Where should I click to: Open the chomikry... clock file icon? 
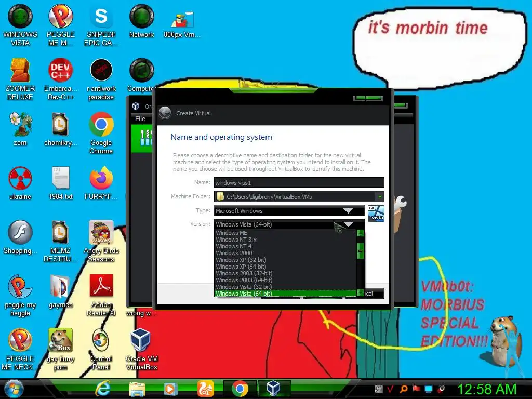click(60, 129)
